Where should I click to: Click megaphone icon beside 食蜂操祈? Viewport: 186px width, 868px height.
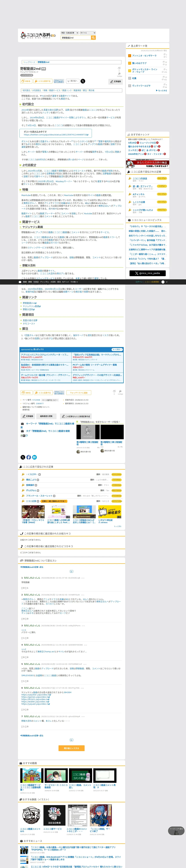(23, 485)
